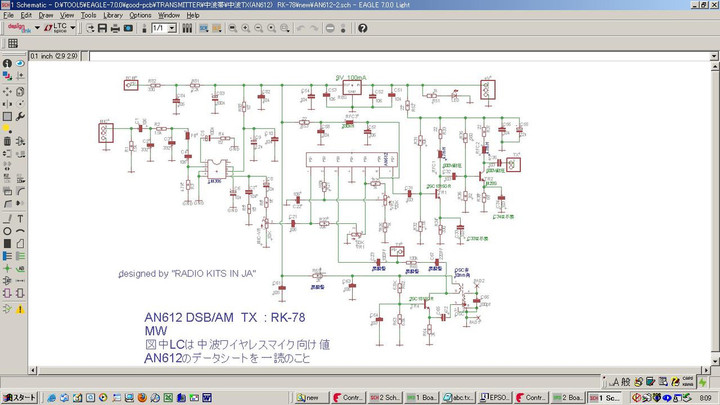Click the Help question mark icon

(x=363, y=28)
